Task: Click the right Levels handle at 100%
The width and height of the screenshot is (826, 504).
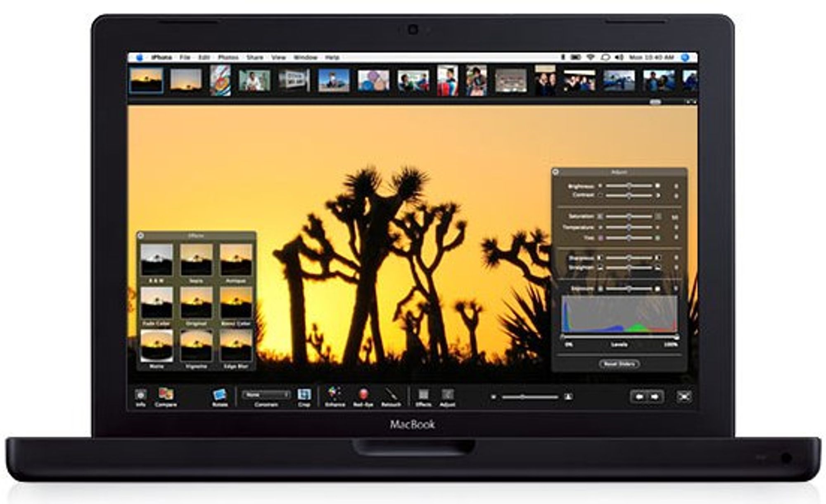Action: [x=676, y=337]
